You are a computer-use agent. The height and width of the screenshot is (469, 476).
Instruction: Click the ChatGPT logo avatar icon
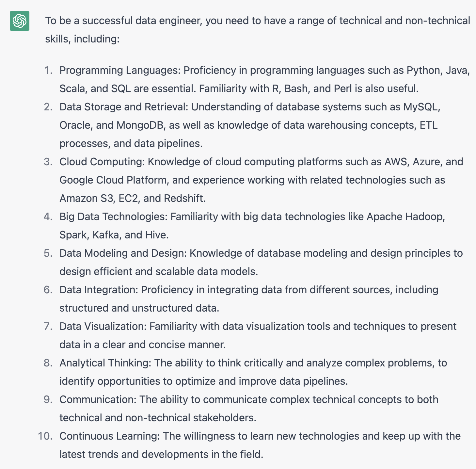tap(20, 21)
